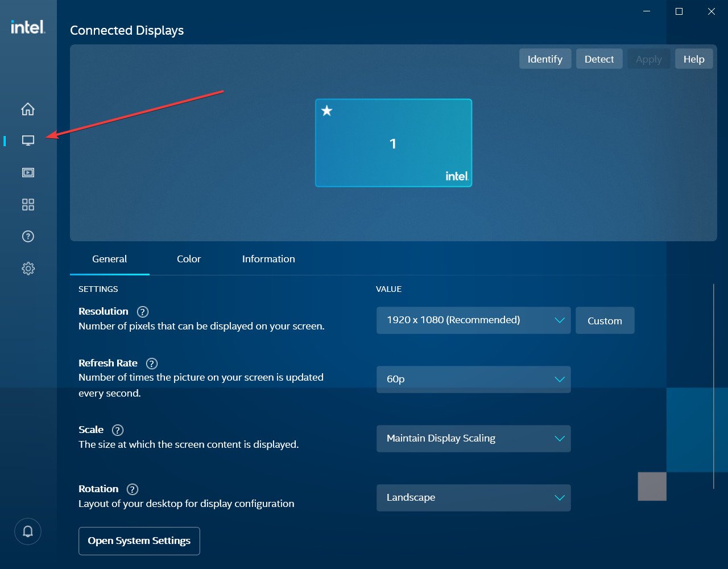Click Open System Settings button
The width and height of the screenshot is (728, 569).
[x=139, y=541]
